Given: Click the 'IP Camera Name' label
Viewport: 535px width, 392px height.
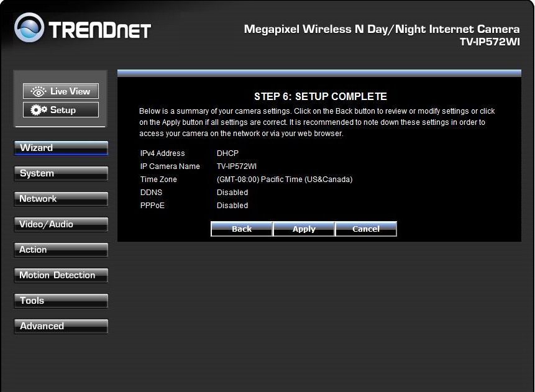Looking at the screenshot, I should [x=170, y=166].
